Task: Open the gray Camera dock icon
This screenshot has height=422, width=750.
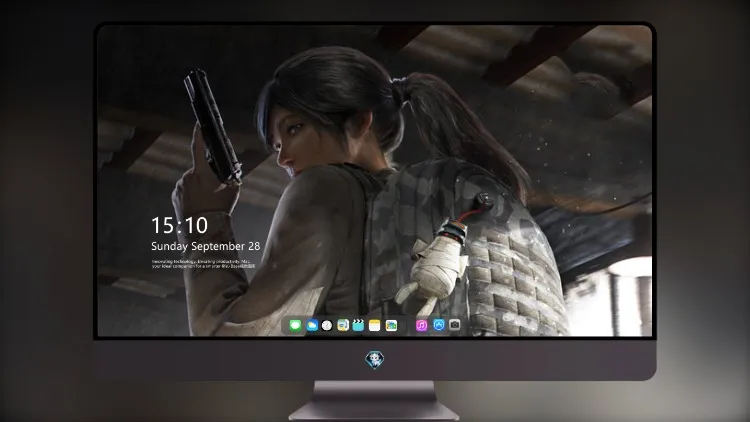Action: click(x=455, y=325)
